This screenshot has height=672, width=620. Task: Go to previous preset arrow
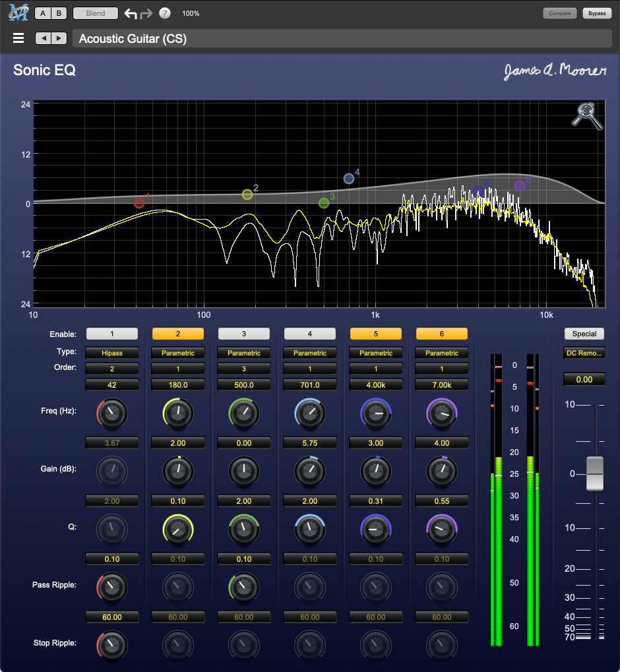[x=44, y=38]
